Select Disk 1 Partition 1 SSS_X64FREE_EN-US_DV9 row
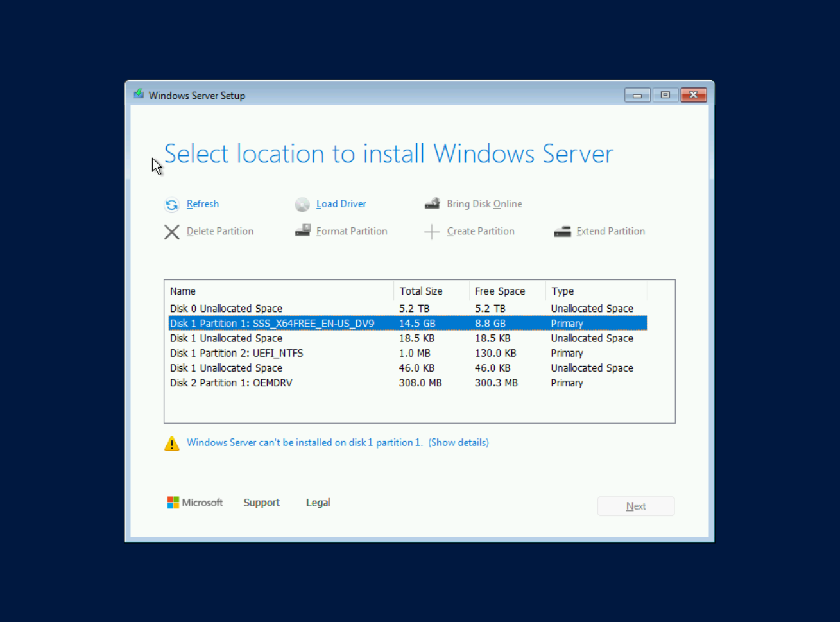Image resolution: width=840 pixels, height=622 pixels. (x=407, y=324)
